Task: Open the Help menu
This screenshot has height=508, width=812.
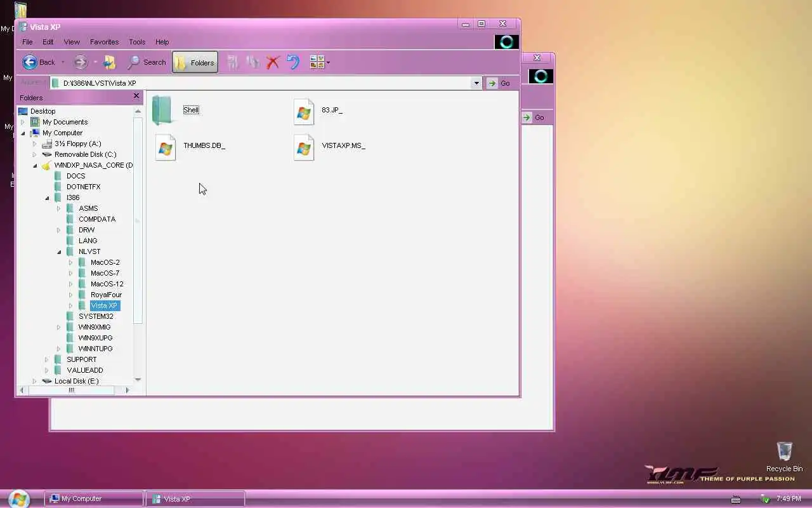Action: tap(162, 42)
